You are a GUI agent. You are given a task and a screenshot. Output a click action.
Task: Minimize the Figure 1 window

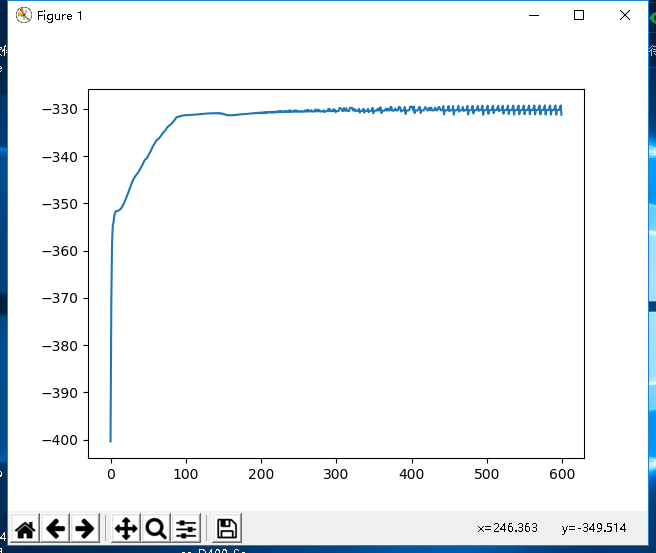click(534, 15)
